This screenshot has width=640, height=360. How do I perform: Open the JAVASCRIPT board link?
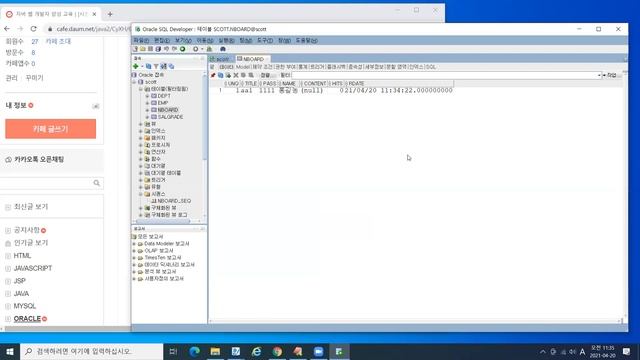33,268
